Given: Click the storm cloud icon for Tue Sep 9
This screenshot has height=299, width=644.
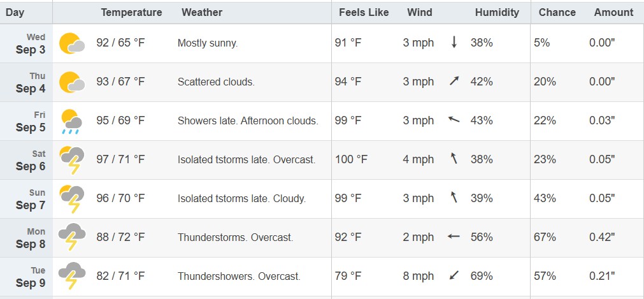Looking at the screenshot, I should 72,276.
